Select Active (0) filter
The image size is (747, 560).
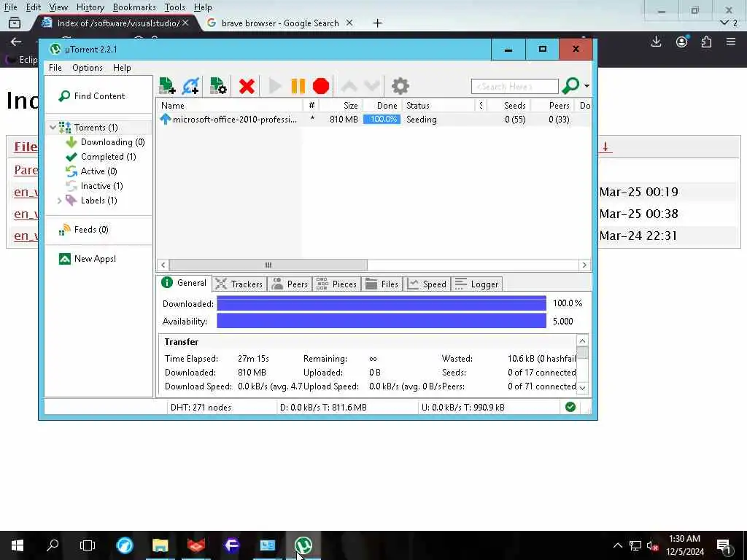tap(91, 171)
